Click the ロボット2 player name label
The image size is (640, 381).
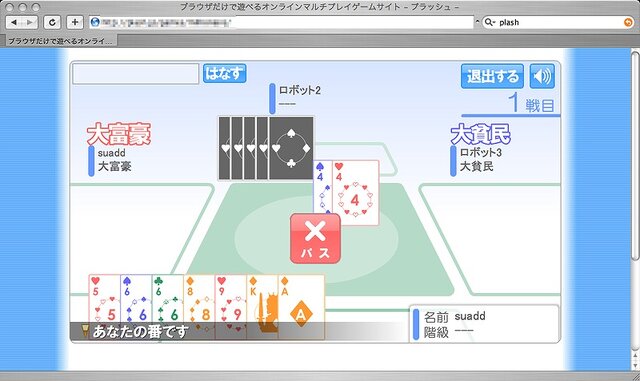(300, 90)
